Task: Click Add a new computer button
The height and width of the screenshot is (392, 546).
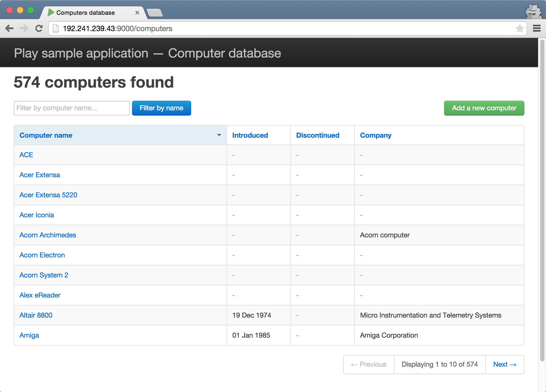Action: pos(484,108)
